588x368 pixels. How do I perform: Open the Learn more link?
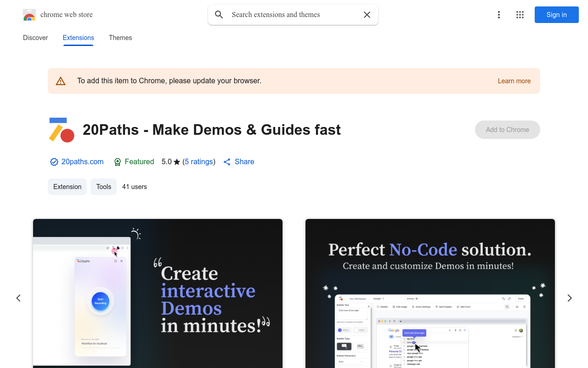pos(514,81)
